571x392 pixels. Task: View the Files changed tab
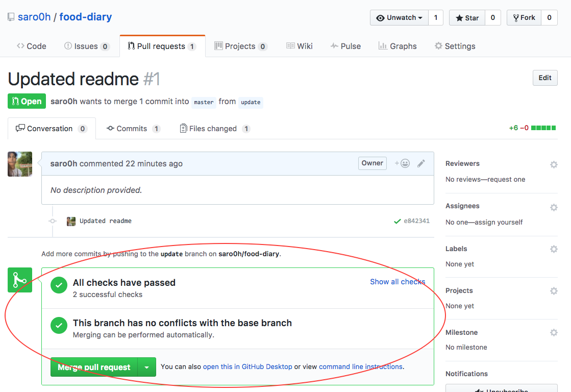(x=215, y=129)
